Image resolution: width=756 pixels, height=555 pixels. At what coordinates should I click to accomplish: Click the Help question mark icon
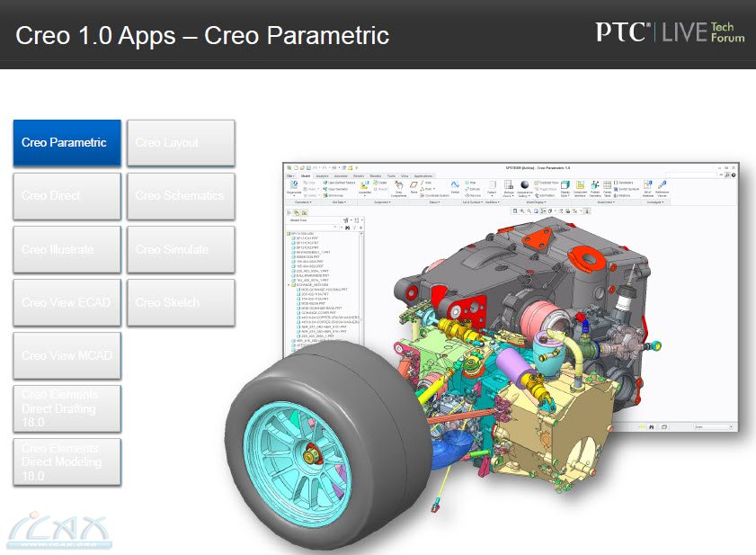pyautogui.click(x=734, y=175)
